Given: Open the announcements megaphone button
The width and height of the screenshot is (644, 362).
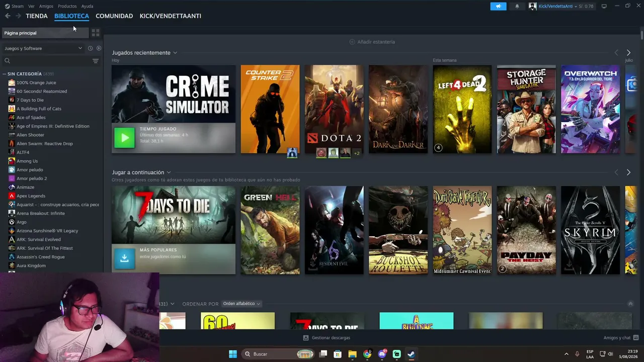Looking at the screenshot, I should tap(498, 6).
